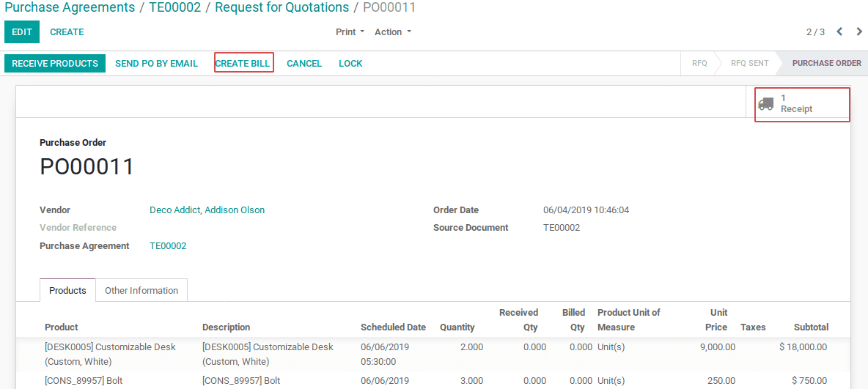This screenshot has width=868, height=389.
Task: Click the PURCHASE ORDER status stage
Action: tap(826, 63)
